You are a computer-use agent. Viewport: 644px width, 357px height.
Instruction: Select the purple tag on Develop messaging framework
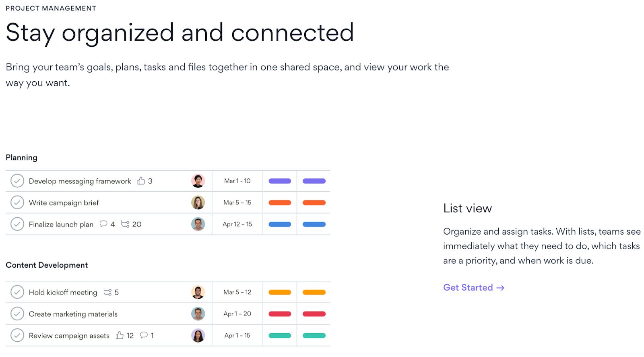coord(280,181)
